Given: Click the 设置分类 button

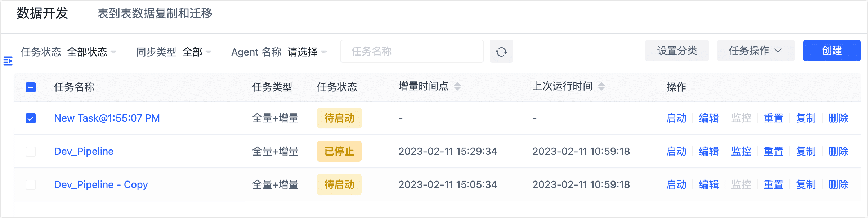Looking at the screenshot, I should [677, 51].
